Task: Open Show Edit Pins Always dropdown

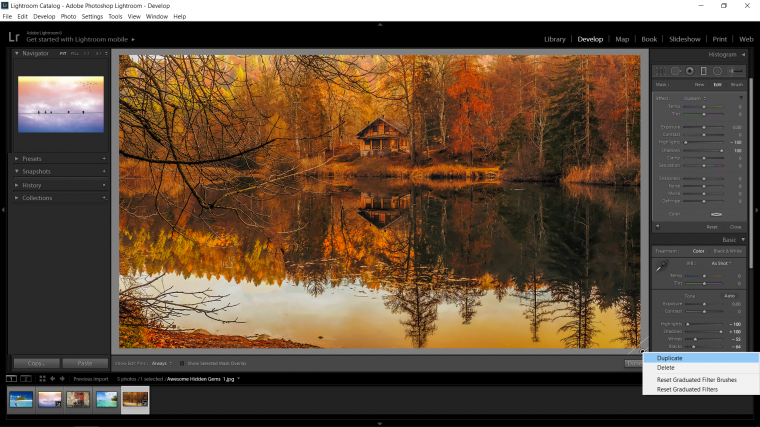Action: tap(162, 363)
